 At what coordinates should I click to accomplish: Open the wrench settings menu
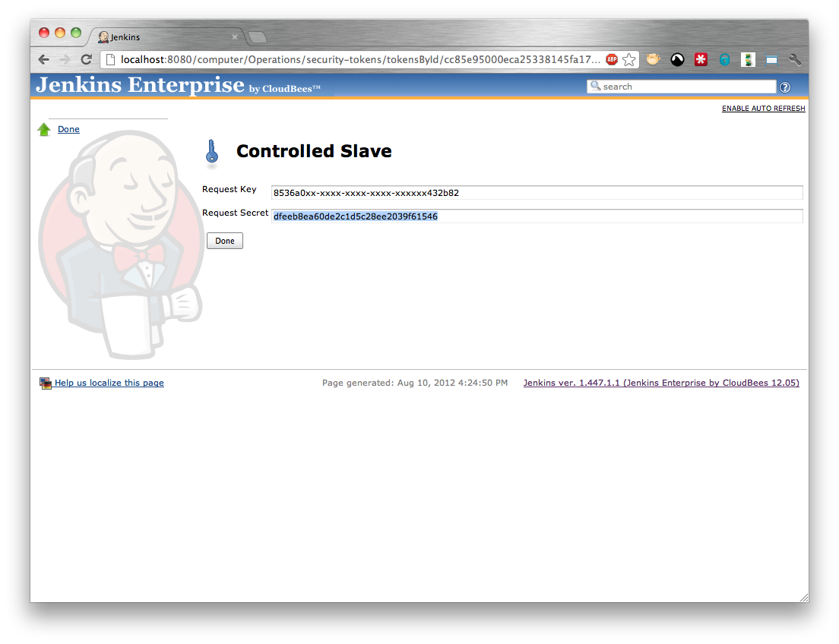[795, 59]
